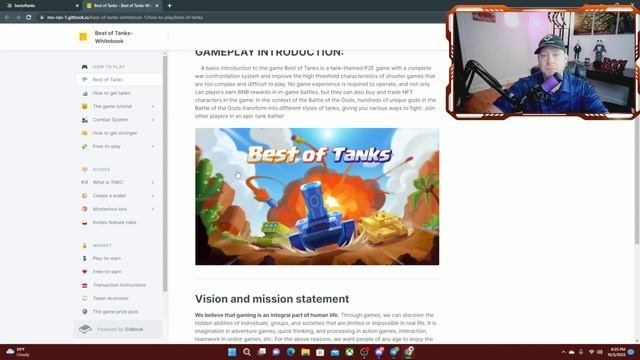Open the How to get tanks page

click(x=111, y=93)
